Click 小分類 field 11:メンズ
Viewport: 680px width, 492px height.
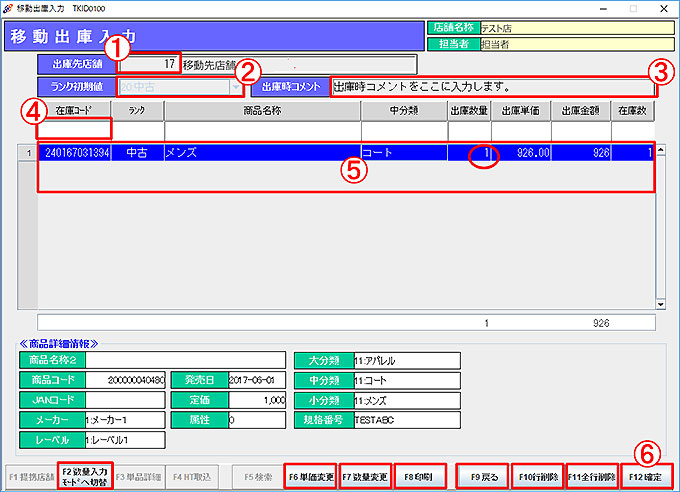[407, 400]
